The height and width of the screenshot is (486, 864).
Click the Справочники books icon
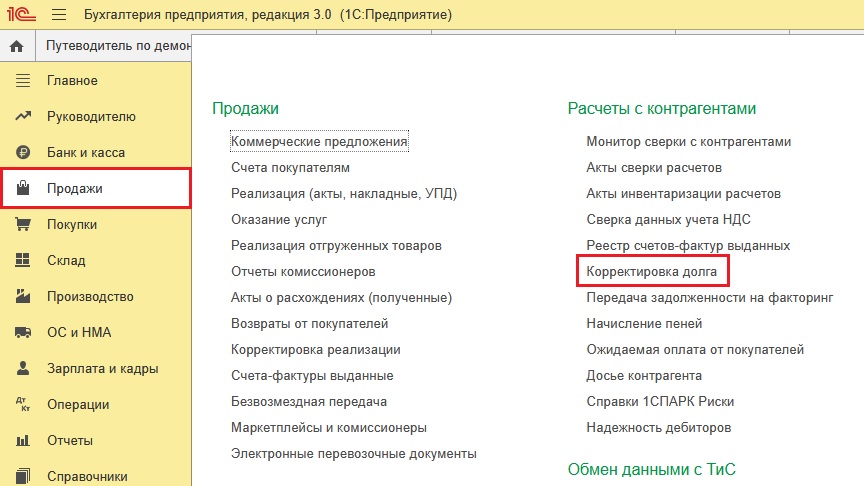coord(23,476)
